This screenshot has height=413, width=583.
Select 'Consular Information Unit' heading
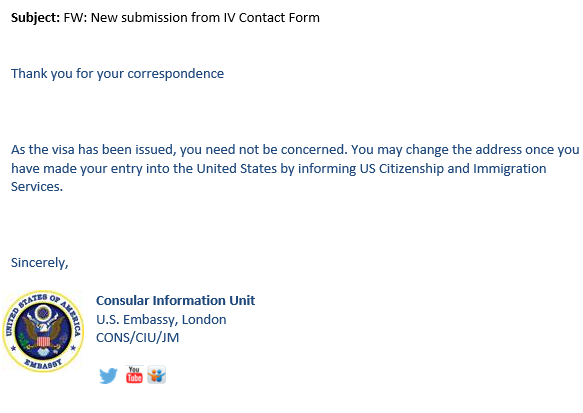175,300
